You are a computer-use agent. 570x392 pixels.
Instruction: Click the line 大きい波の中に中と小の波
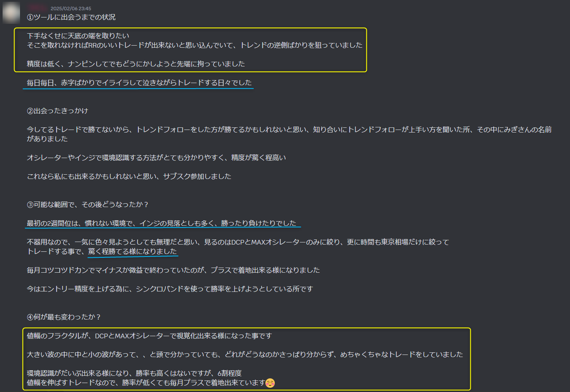pos(245,355)
